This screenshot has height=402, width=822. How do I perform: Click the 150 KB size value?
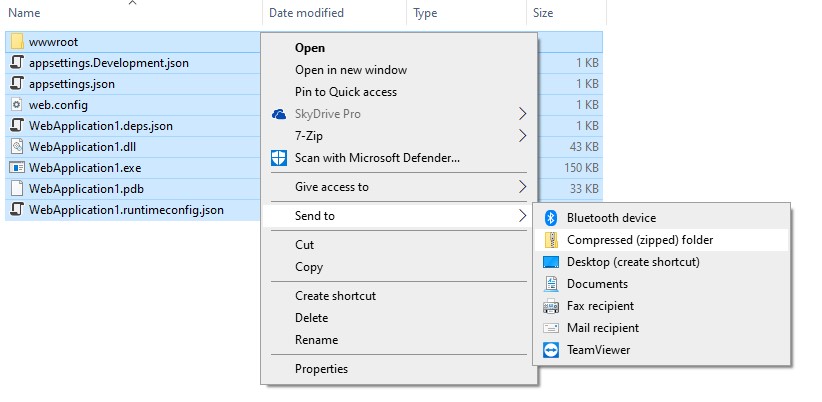coord(581,168)
